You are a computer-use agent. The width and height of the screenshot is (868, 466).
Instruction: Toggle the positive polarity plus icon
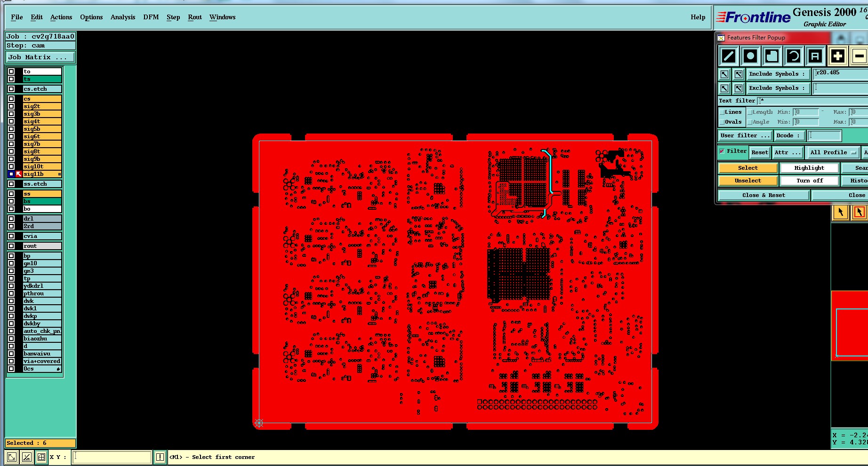[838, 56]
